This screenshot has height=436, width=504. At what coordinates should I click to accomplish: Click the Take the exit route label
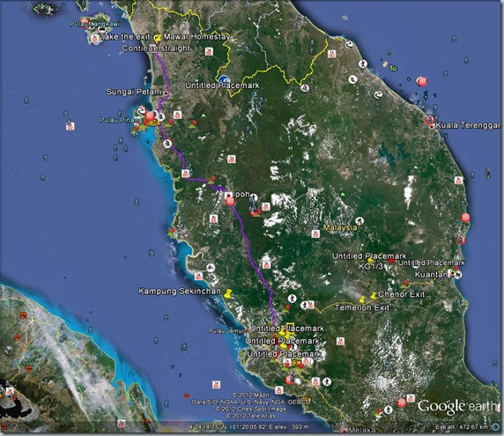126,37
